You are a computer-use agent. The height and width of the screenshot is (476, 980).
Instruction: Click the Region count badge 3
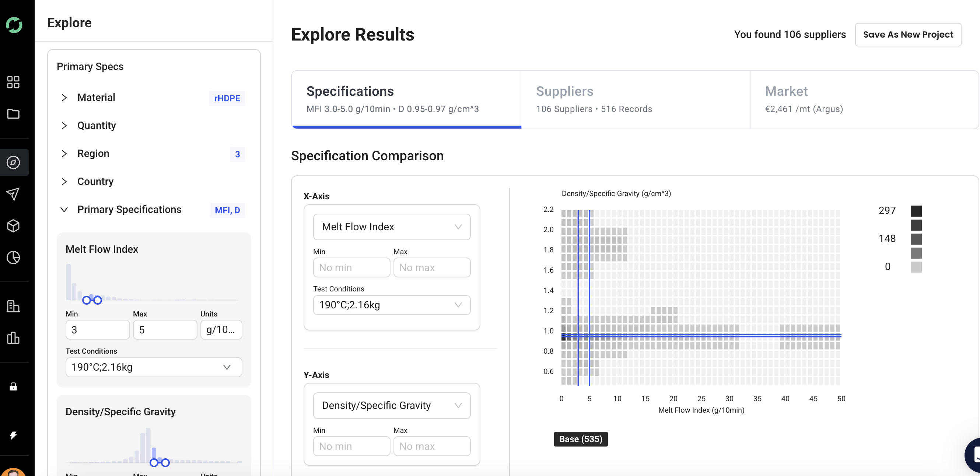[x=237, y=154]
